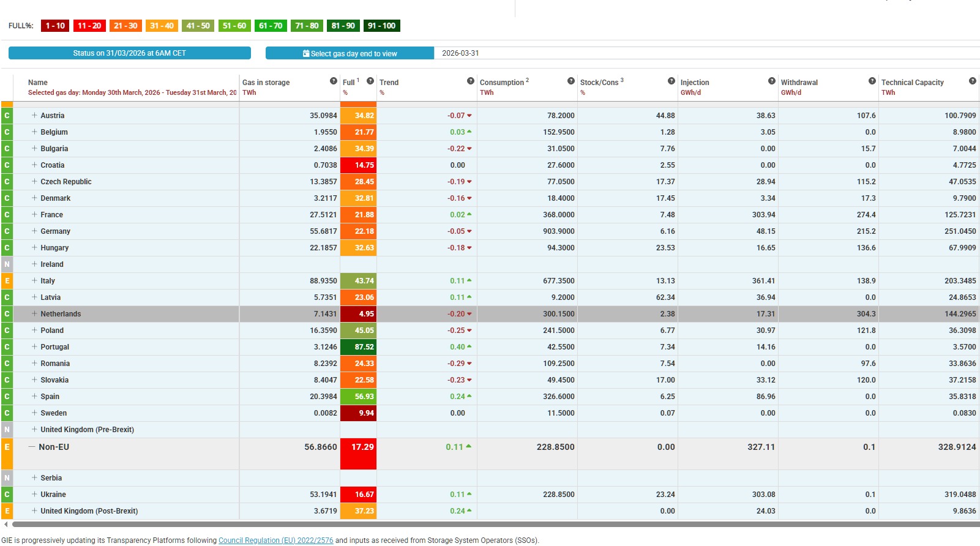Click help icon for Withdrawal column
Screen dimensions: 980x546
872,81
